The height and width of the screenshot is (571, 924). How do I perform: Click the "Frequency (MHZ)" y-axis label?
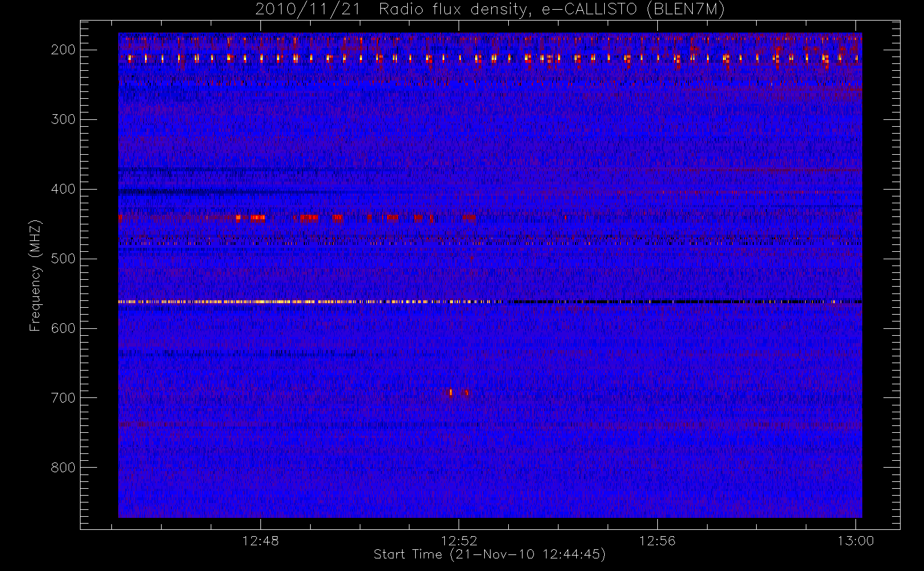coord(35,275)
